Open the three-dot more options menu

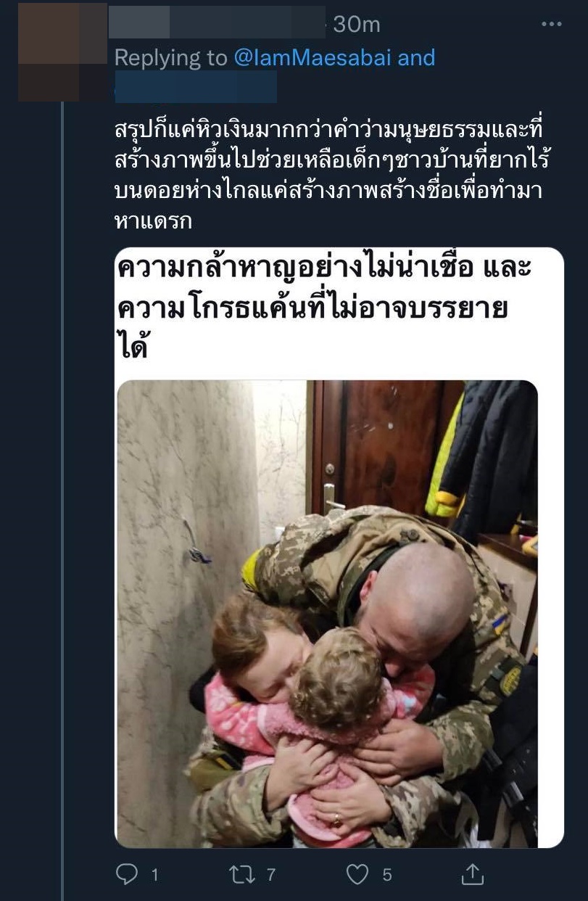[x=552, y=25]
